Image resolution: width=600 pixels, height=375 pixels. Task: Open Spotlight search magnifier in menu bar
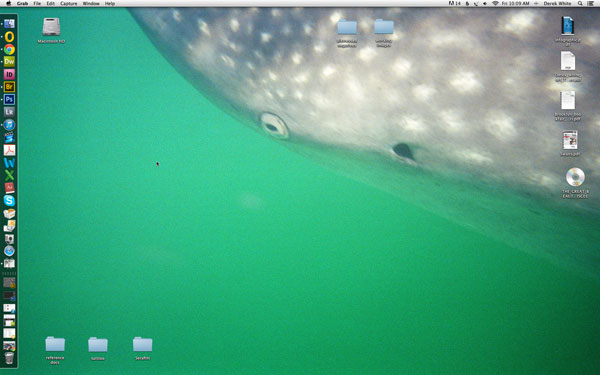click(580, 3)
